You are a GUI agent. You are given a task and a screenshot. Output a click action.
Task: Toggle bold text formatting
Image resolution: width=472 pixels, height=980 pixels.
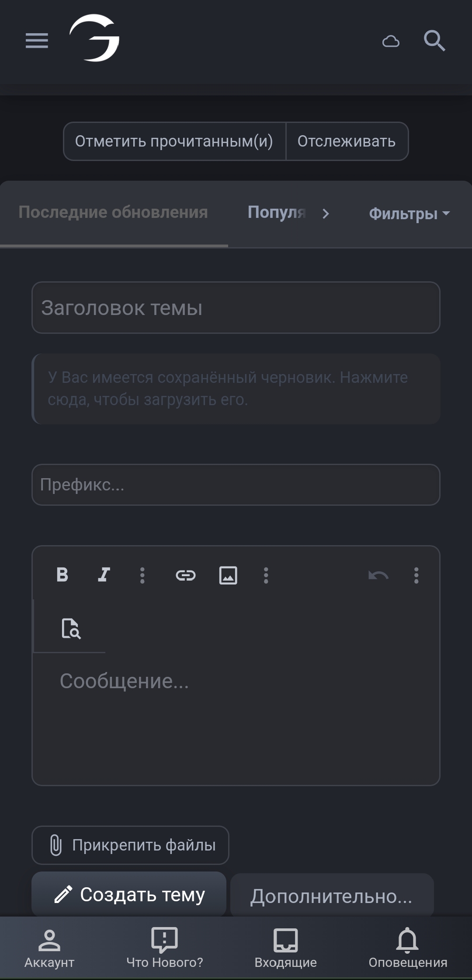[x=62, y=575]
